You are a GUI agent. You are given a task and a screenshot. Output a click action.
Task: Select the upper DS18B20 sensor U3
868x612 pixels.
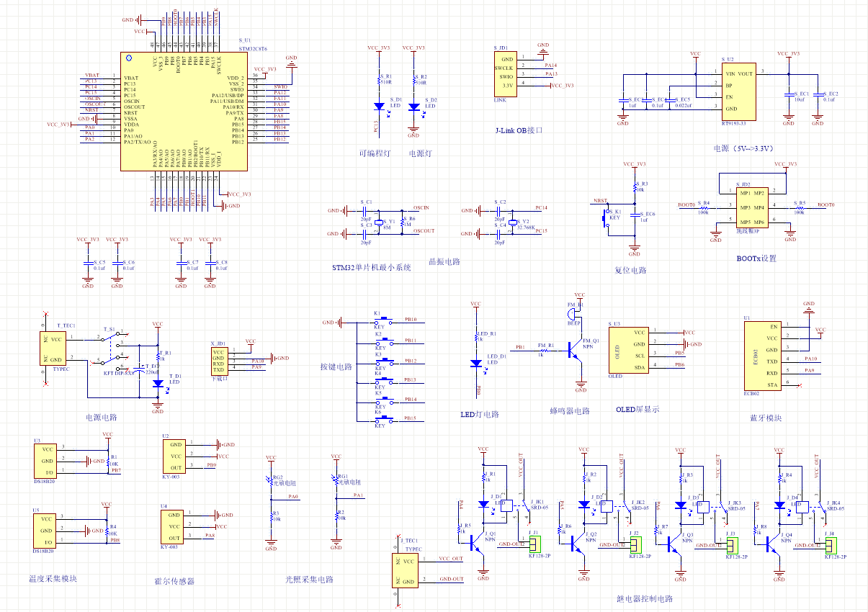(x=46, y=460)
